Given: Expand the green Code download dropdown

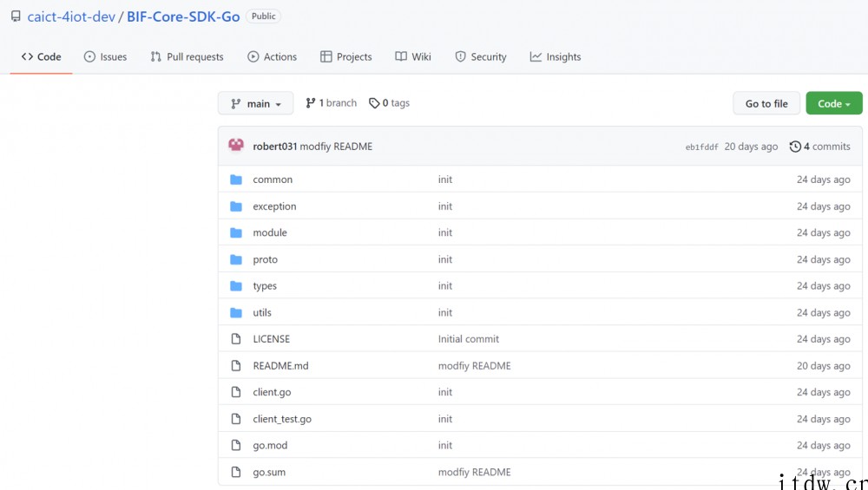Looking at the screenshot, I should [x=833, y=103].
